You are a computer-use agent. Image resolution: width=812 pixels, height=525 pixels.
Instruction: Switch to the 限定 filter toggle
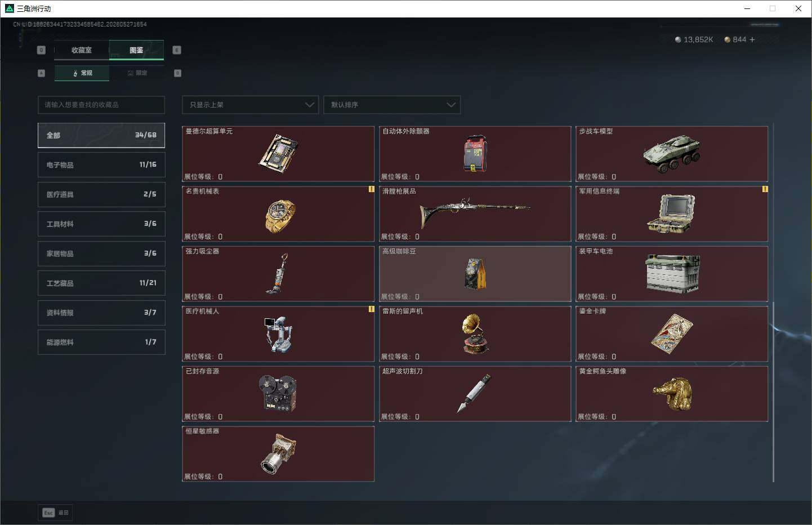(137, 73)
